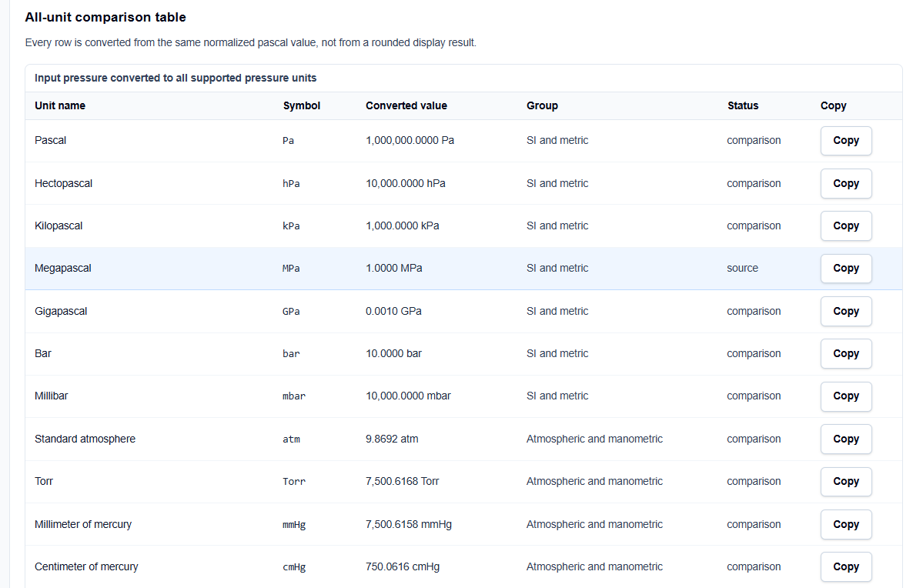Click the hPa symbol cell
Screen dimensions: 913x588
(x=291, y=184)
